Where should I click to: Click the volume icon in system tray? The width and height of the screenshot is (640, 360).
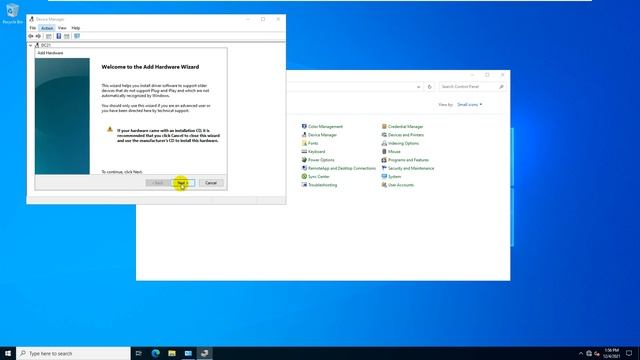pos(597,353)
